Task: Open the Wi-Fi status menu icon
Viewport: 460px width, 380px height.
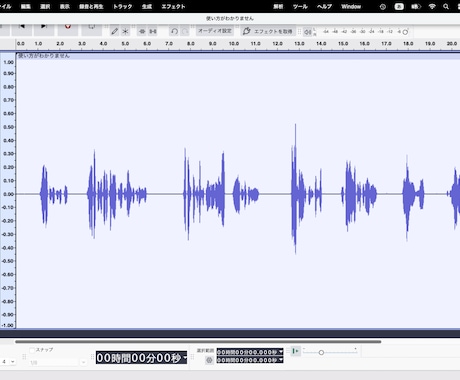Action: (432, 6)
